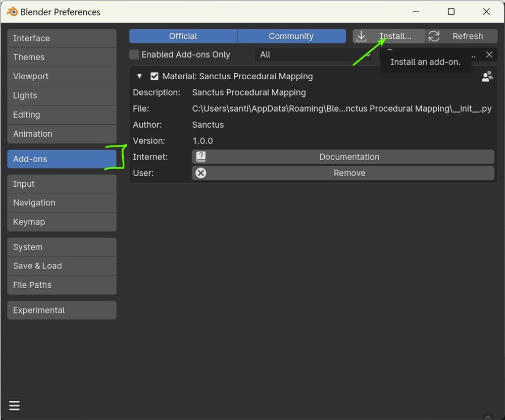
Task: Open the Experimental preferences section
Action: [62, 310]
